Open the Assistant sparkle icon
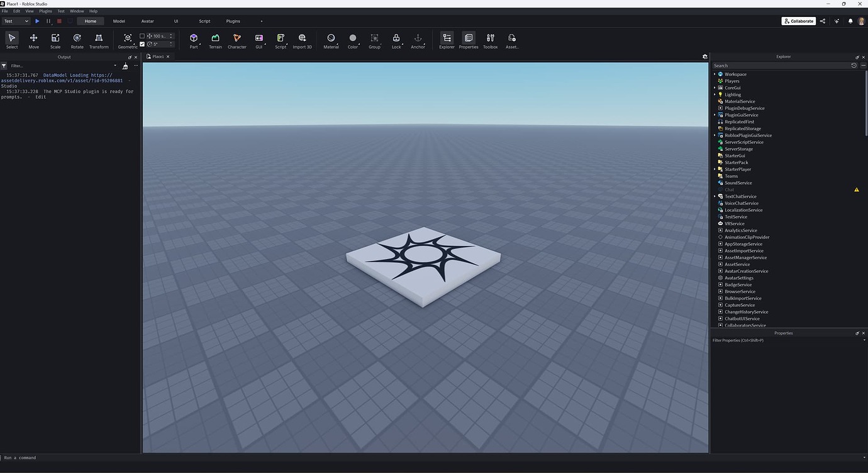Screen dimensions: 868x473 (837, 21)
